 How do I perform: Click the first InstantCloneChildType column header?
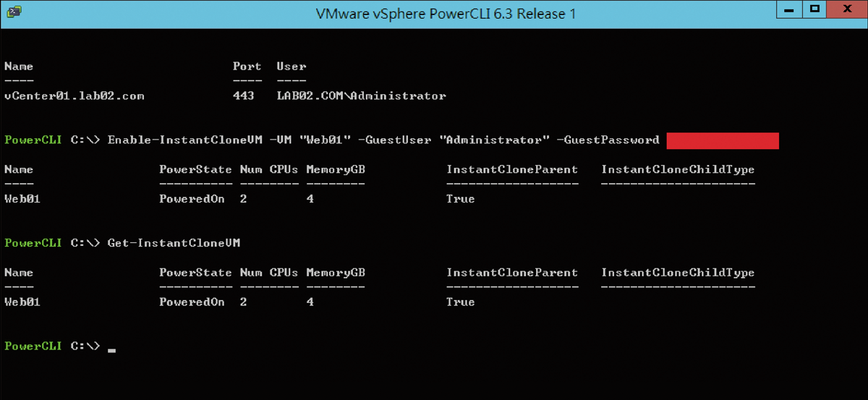point(678,169)
